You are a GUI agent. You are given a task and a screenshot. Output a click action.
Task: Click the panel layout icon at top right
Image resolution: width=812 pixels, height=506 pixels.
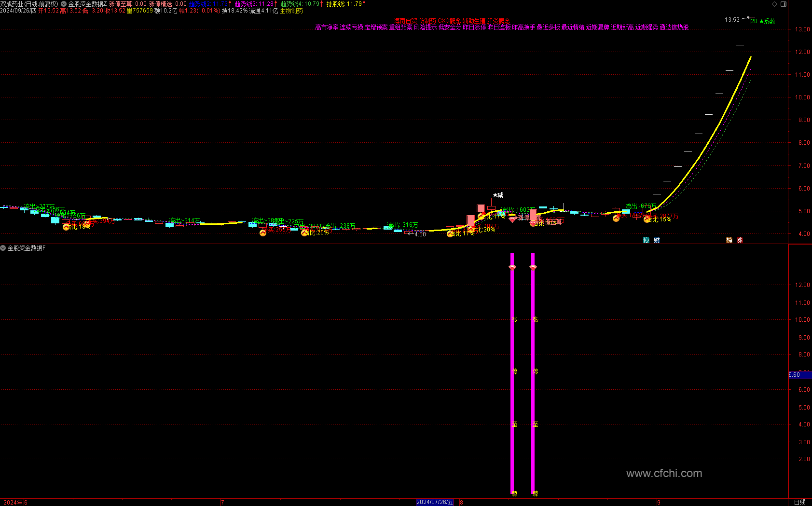[784, 4]
